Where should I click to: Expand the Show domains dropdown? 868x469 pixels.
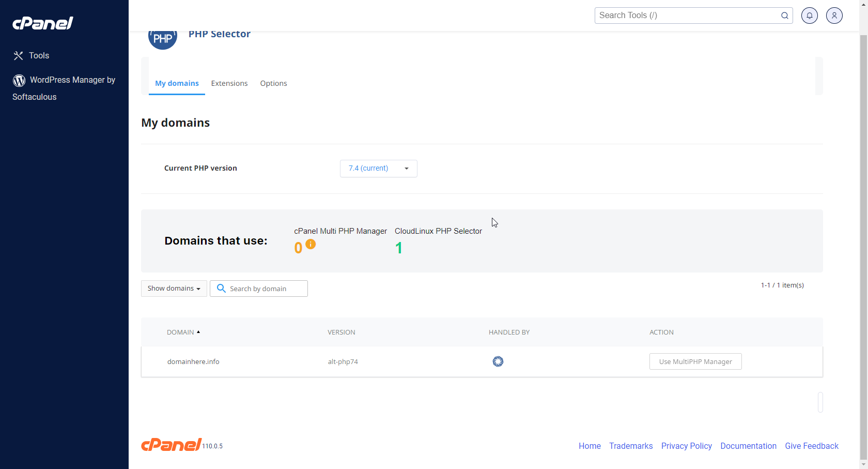(174, 289)
